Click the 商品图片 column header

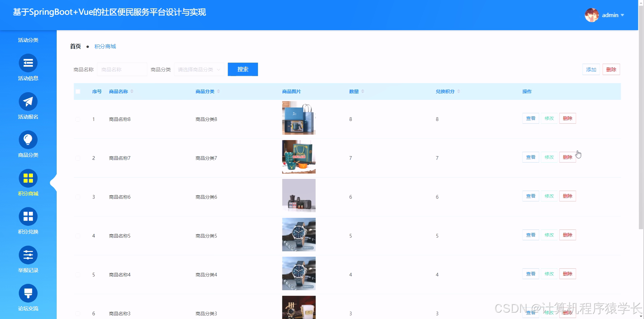pyautogui.click(x=291, y=91)
